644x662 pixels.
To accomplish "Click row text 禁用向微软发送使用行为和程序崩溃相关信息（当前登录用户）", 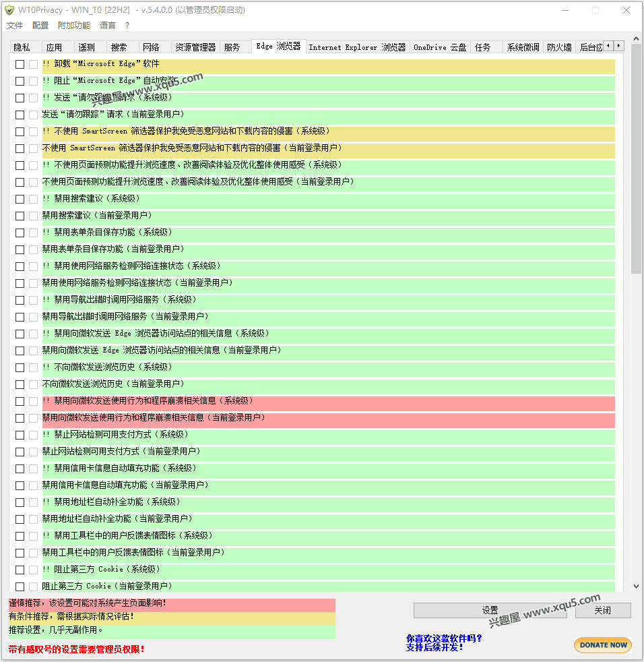I will point(154,417).
